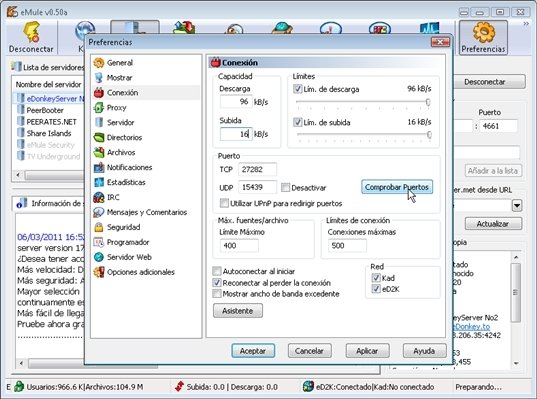The width and height of the screenshot is (537, 399).
Task: Select Opciones adicionales in preferences list
Action: pos(141,272)
